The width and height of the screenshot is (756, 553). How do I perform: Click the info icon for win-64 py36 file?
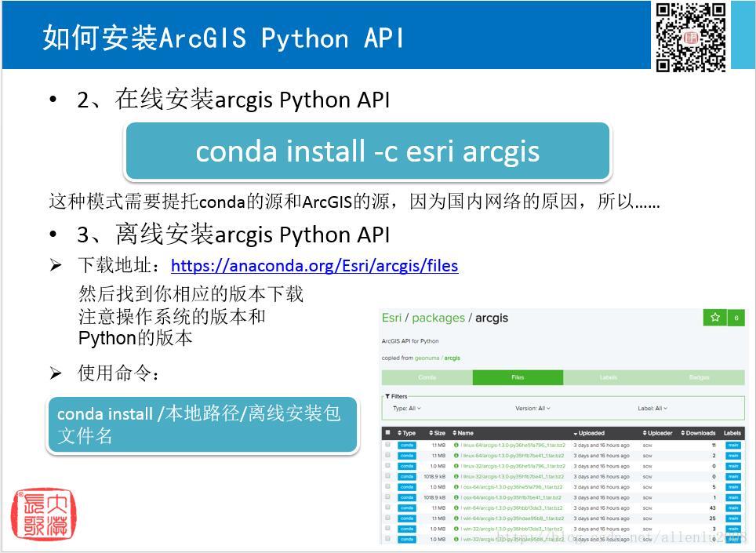point(456,508)
